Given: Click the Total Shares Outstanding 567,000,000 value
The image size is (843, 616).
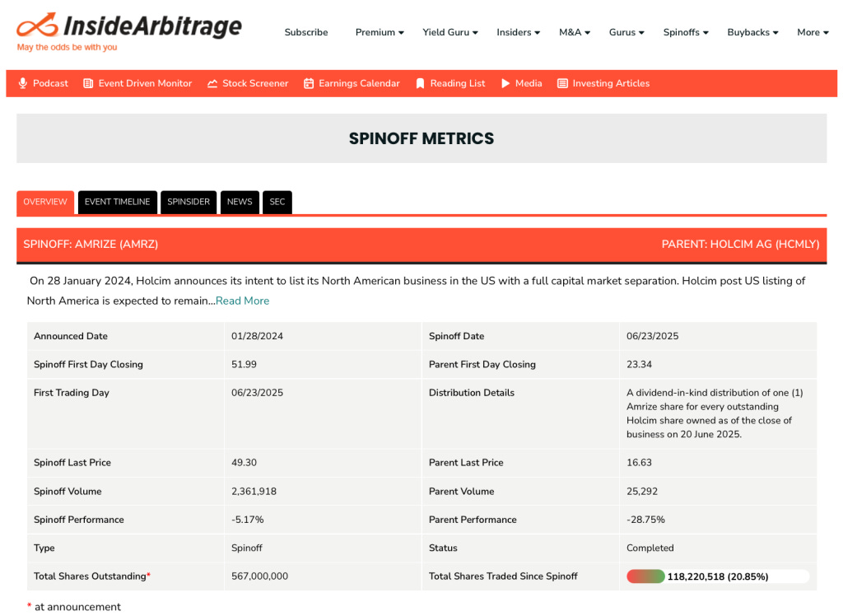Looking at the screenshot, I should pos(259,576).
